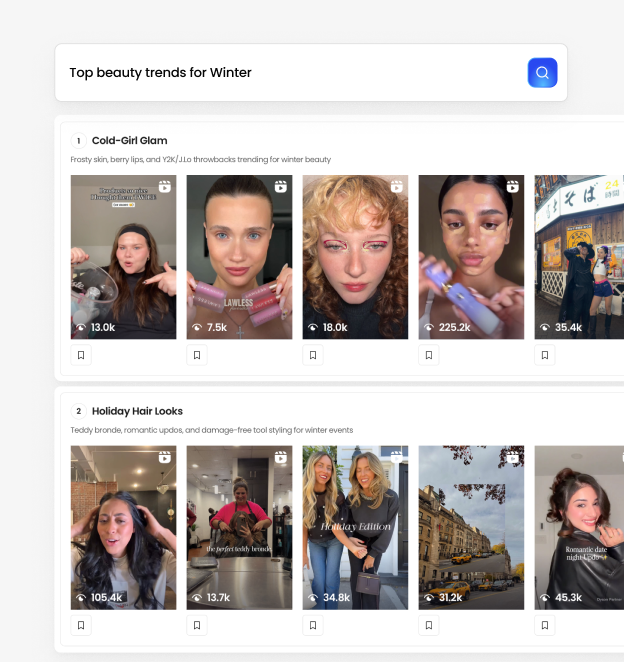Bookmark the 105.4k views video

pos(81,625)
